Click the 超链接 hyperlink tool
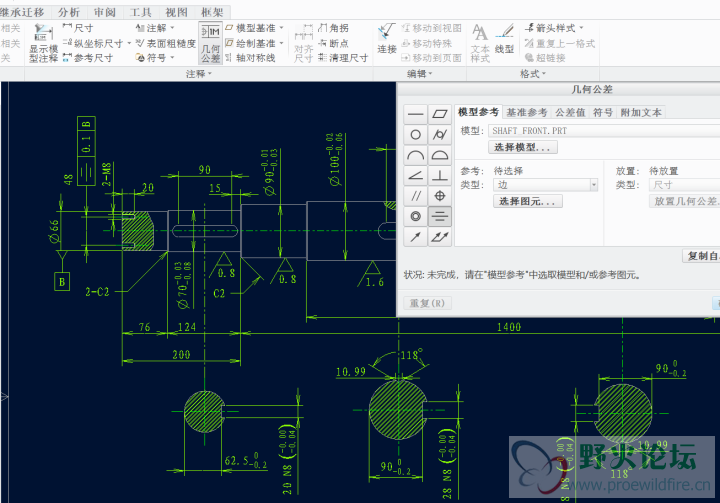Screen dimensions: 720x503 (x=545, y=58)
